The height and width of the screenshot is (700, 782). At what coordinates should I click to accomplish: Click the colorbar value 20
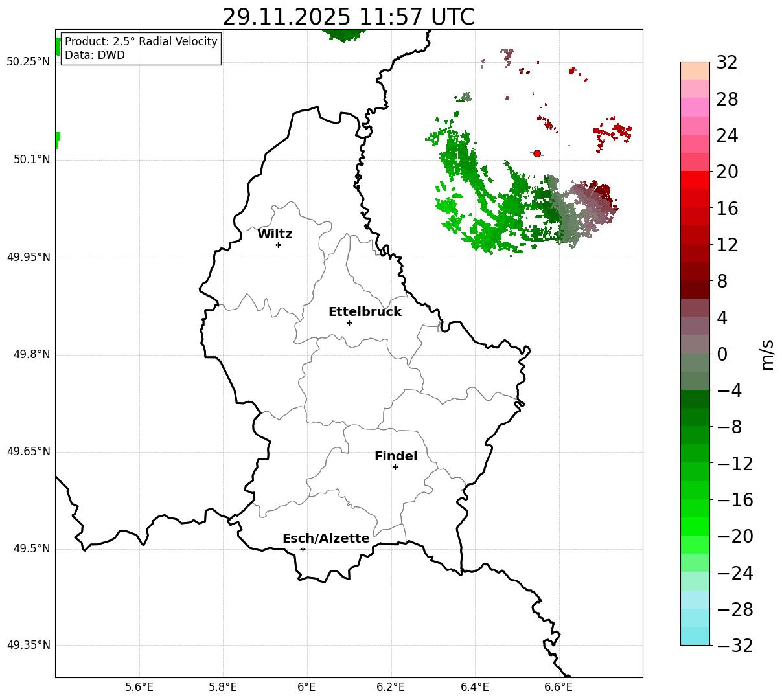click(727, 172)
